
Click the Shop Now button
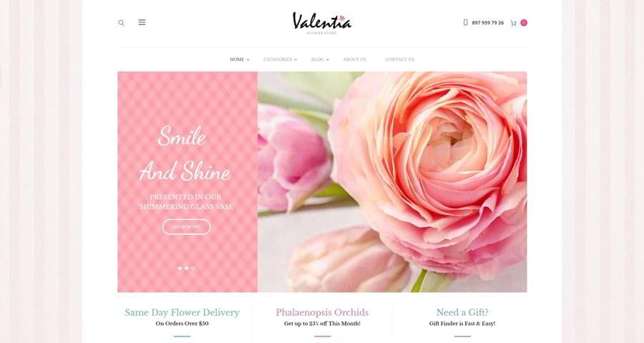pyautogui.click(x=187, y=227)
